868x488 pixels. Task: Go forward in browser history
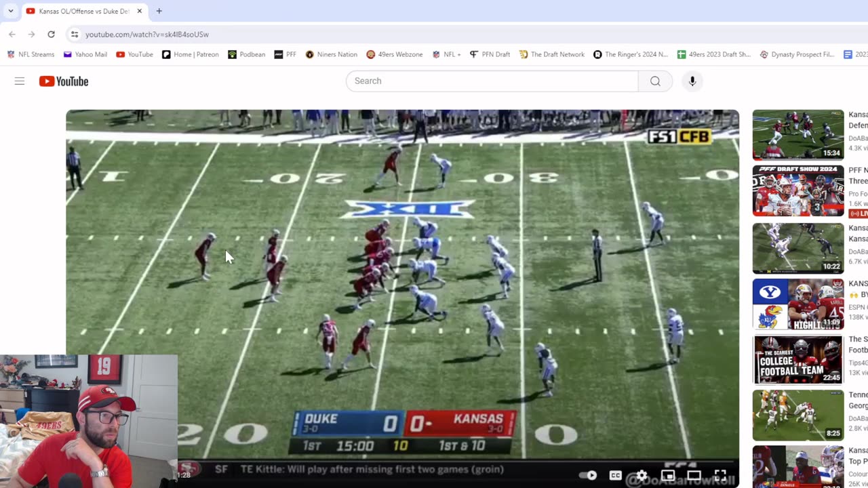[x=31, y=34]
